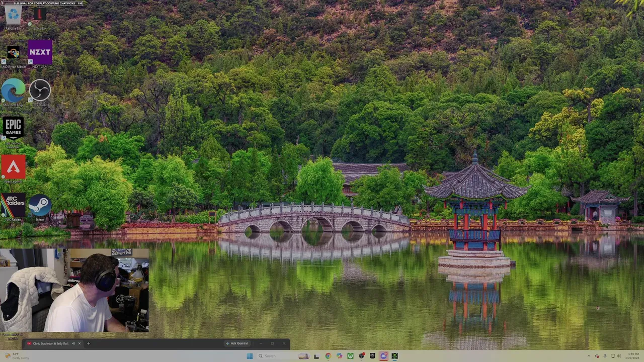Open the clock and date panel
644x362 pixels.
(x=632, y=356)
